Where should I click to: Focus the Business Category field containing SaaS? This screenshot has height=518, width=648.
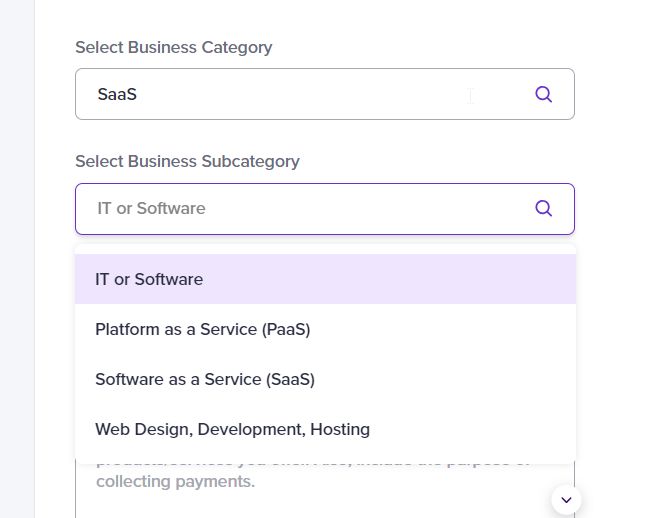click(300, 94)
